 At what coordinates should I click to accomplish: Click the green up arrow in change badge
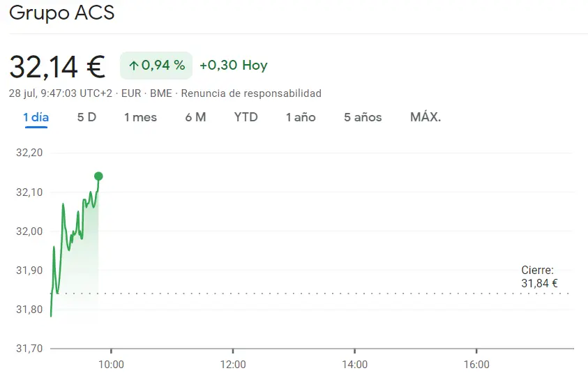(x=133, y=66)
